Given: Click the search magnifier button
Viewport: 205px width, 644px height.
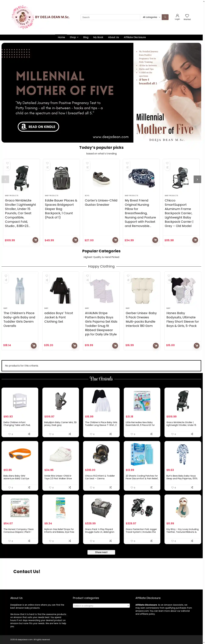Looking at the screenshot, I should pos(165,17).
